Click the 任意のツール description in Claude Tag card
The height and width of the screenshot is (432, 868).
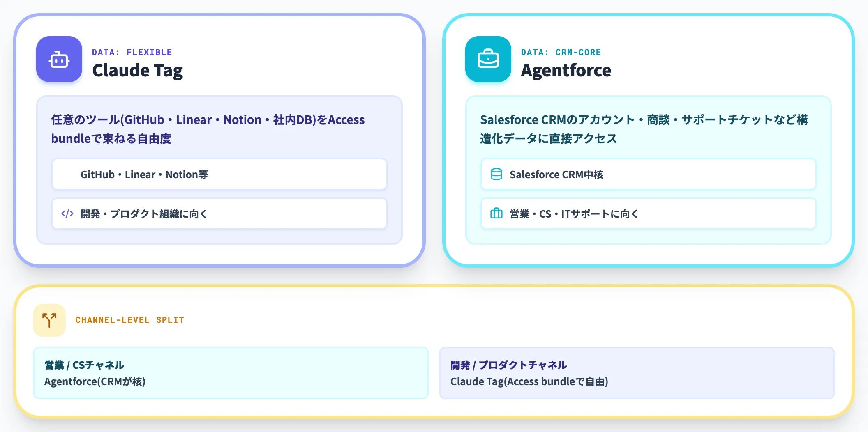tap(208, 129)
